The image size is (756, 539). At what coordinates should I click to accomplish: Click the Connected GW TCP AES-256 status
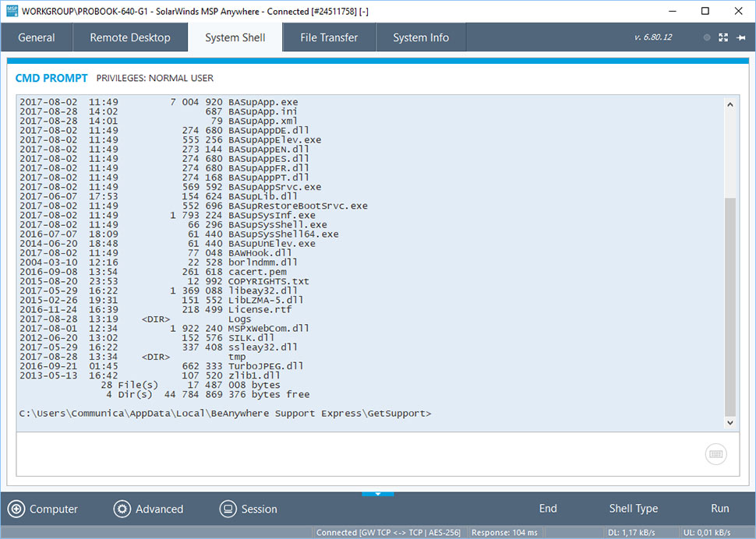389,532
